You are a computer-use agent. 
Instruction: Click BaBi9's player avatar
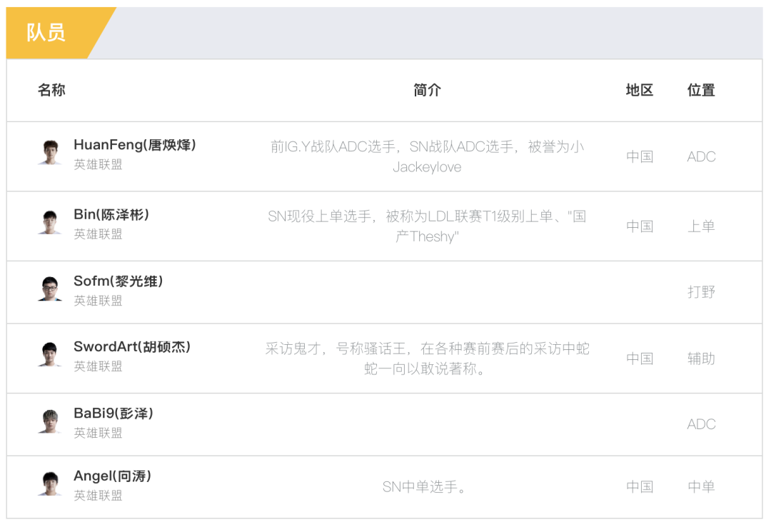(x=50, y=421)
